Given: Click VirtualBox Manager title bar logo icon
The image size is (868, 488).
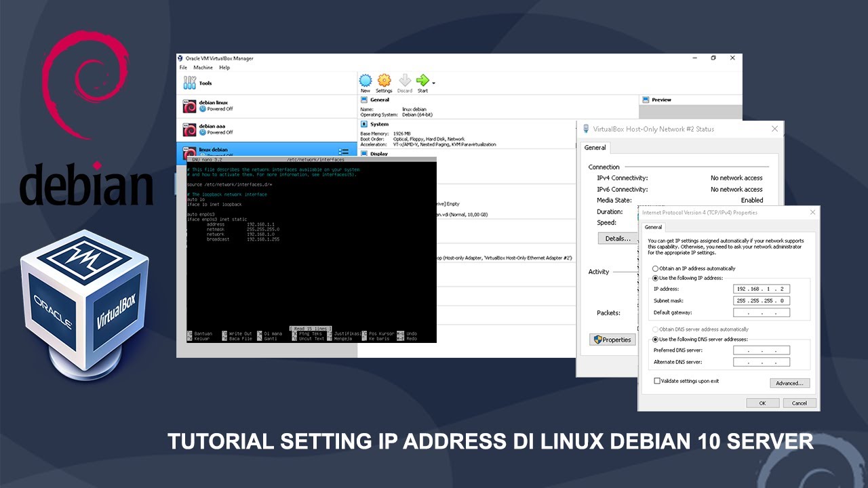Looking at the screenshot, I should pos(180,58).
